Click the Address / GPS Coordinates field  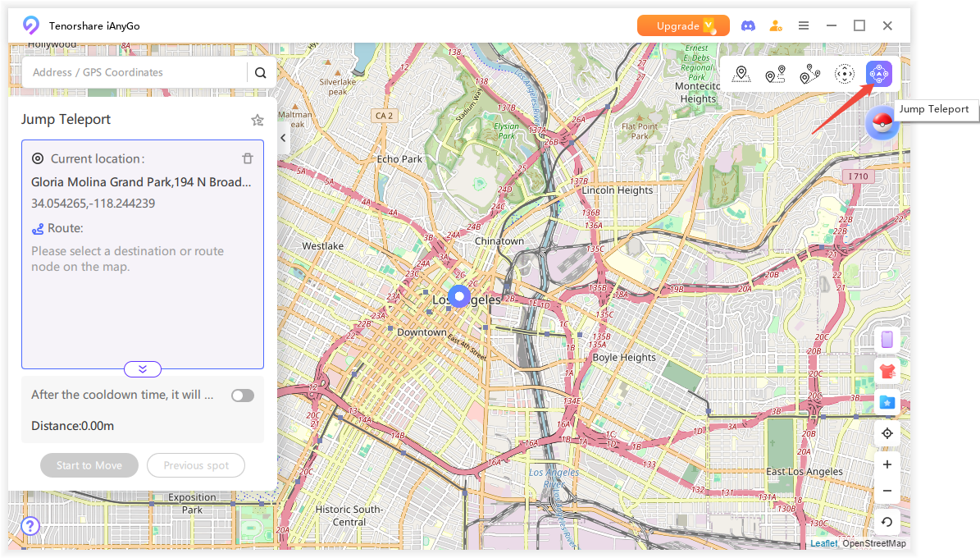(135, 72)
